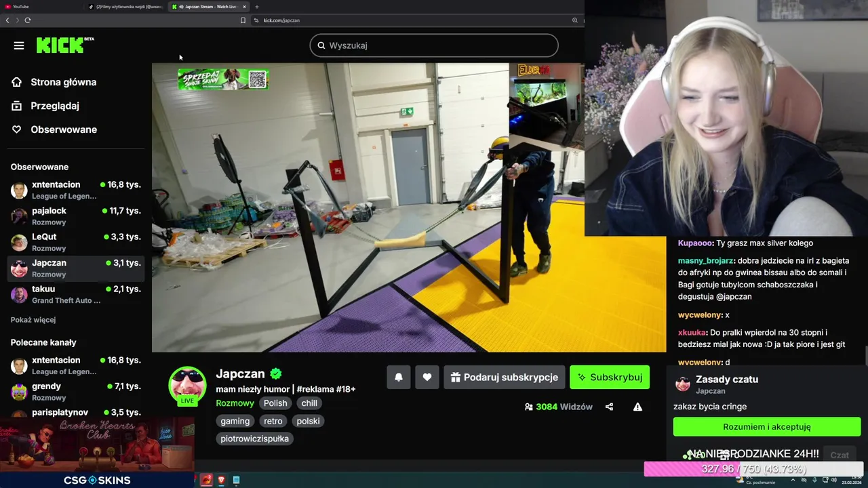Click takuu's avatar in sidebar

(19, 294)
